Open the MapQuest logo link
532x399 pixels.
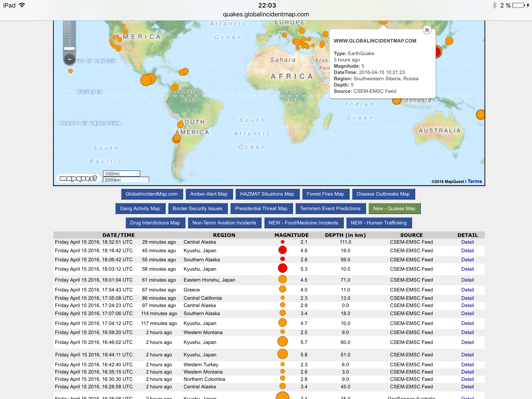[78, 178]
